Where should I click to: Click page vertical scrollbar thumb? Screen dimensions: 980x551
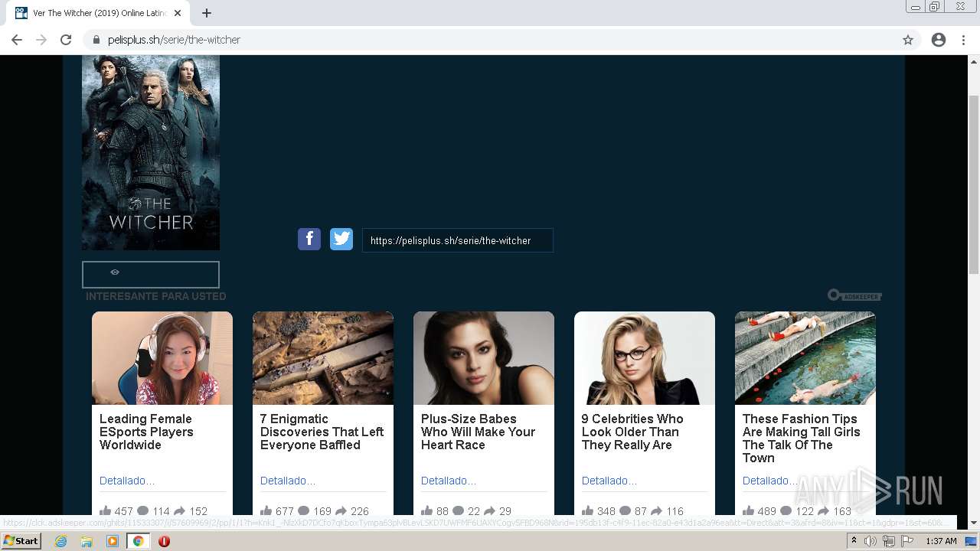point(974,184)
